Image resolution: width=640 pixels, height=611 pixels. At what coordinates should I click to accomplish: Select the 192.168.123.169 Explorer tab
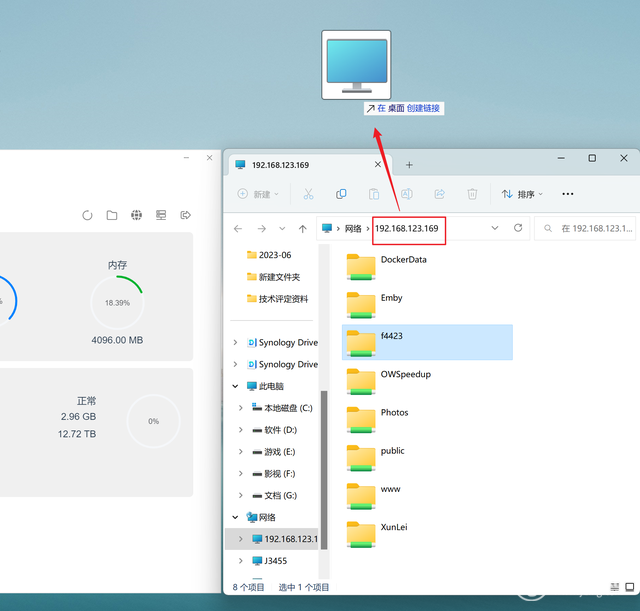(310, 165)
